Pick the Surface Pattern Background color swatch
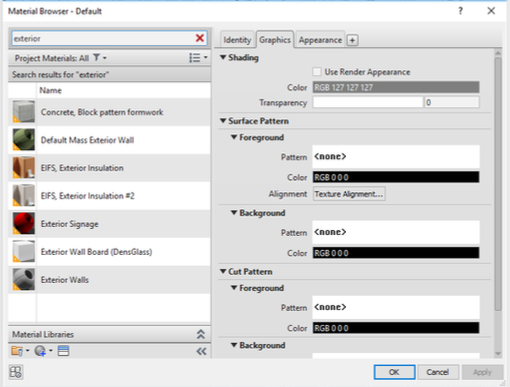The width and height of the screenshot is (510, 387). pyautogui.click(x=396, y=253)
